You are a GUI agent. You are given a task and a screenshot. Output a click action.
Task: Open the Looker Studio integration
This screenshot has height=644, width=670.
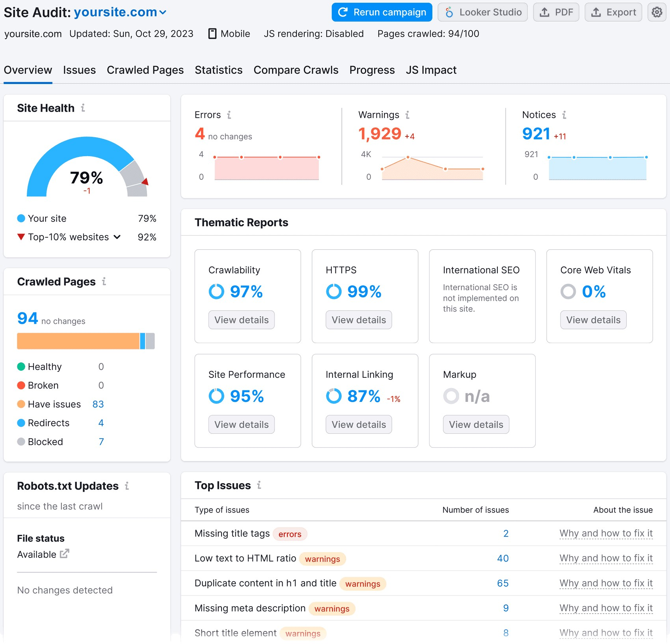click(x=482, y=12)
